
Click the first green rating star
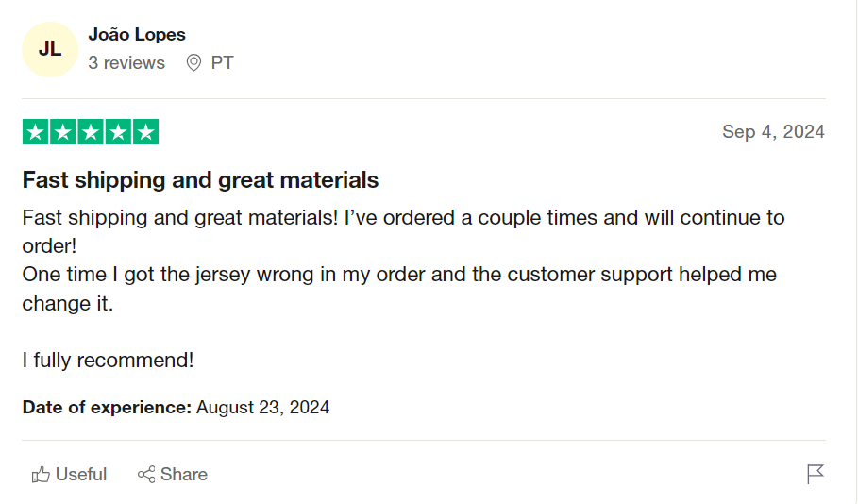(x=36, y=132)
